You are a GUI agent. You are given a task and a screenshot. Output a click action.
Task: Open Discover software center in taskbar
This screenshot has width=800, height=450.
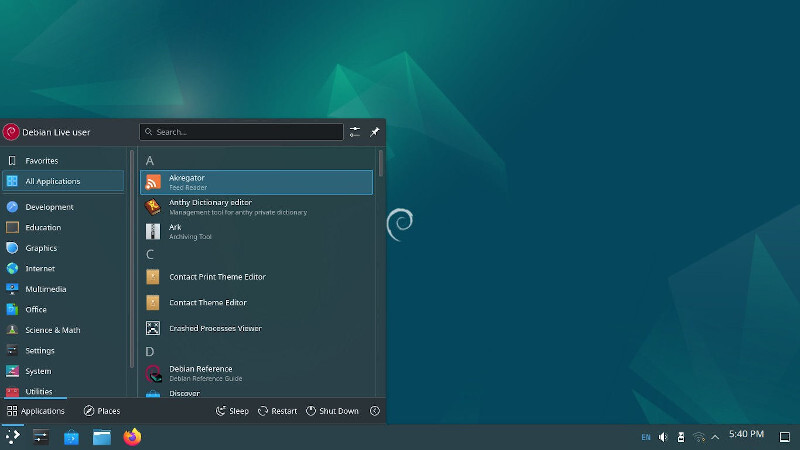(x=71, y=437)
